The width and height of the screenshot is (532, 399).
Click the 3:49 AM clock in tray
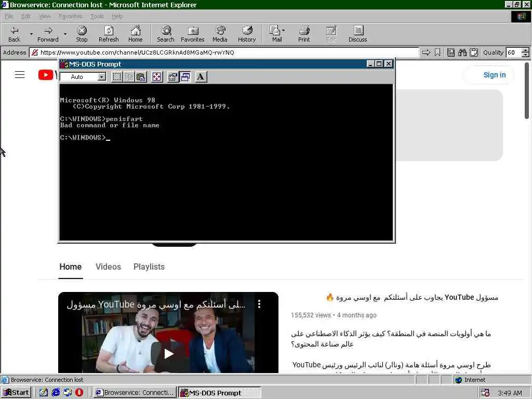tap(510, 393)
